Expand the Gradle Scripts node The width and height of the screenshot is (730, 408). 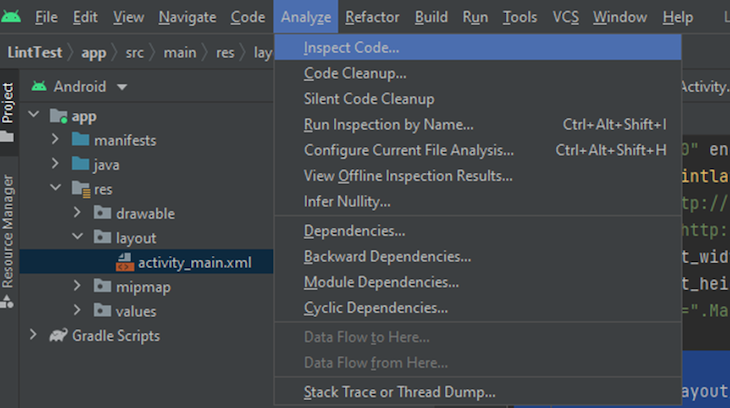33,336
